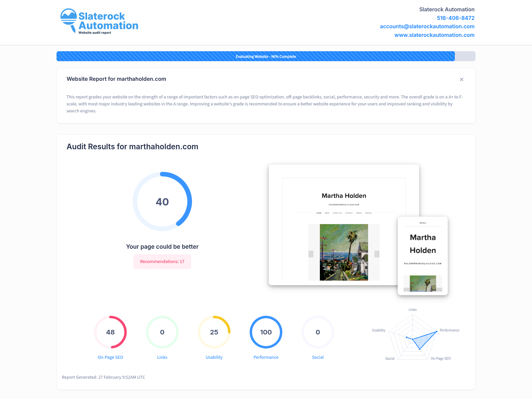Open the mobile site screenshot preview
532x399 pixels.
(423, 256)
